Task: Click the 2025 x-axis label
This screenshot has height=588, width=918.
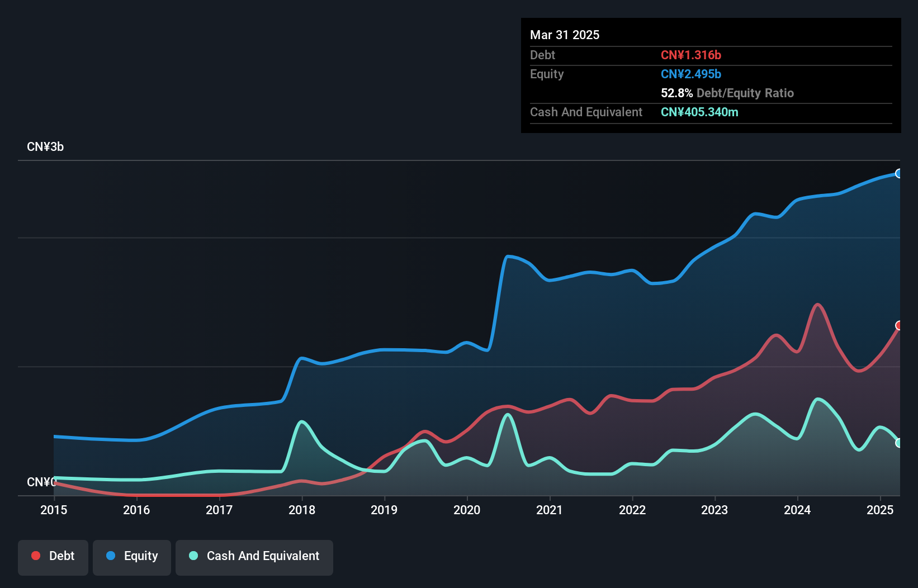Action: click(880, 510)
